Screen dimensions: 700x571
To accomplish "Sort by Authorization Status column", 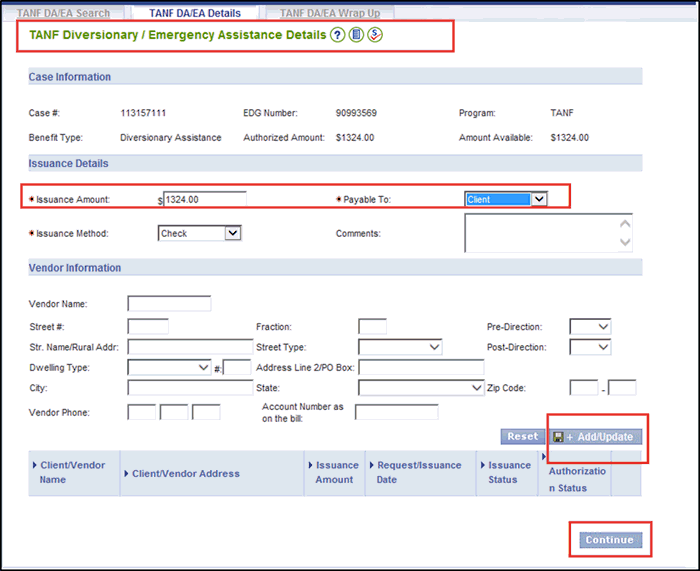I will 575,479.
